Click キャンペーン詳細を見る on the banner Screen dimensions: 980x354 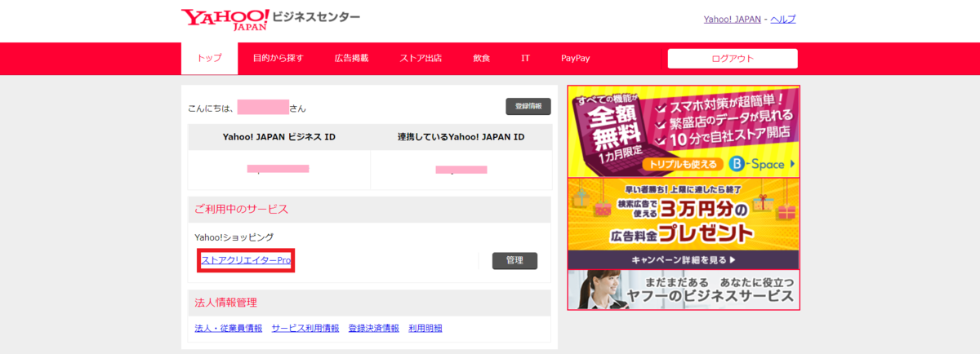tap(684, 260)
